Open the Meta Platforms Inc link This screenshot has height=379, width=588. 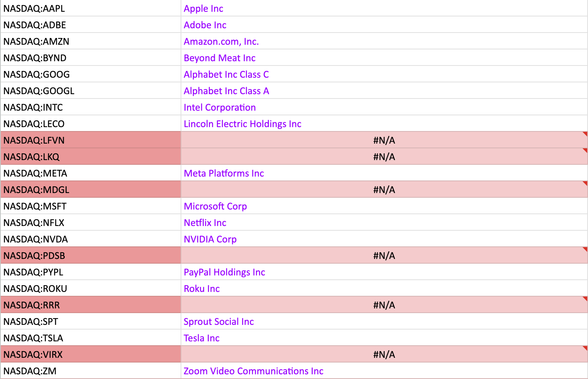click(224, 173)
